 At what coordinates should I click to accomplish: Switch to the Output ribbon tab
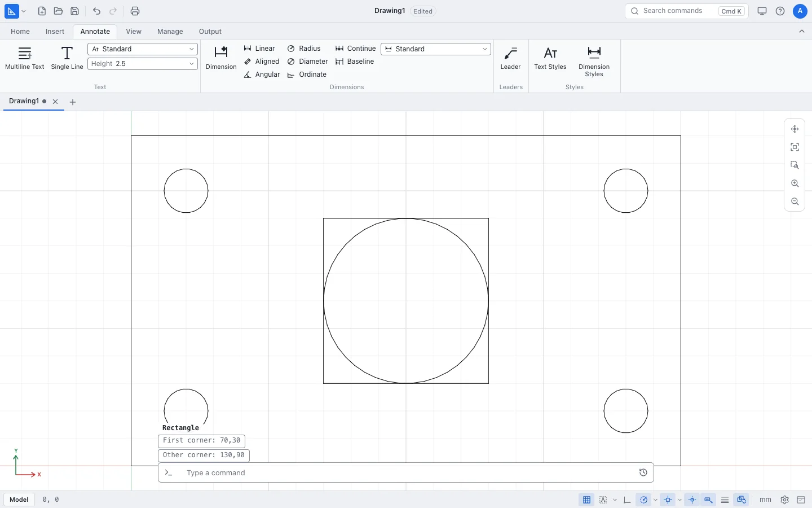[x=210, y=32]
